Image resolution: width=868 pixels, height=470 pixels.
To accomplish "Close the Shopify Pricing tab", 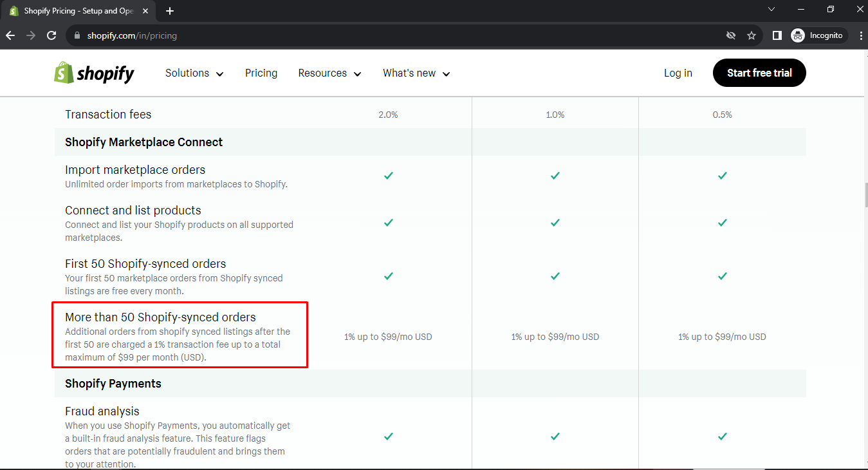I will point(146,11).
